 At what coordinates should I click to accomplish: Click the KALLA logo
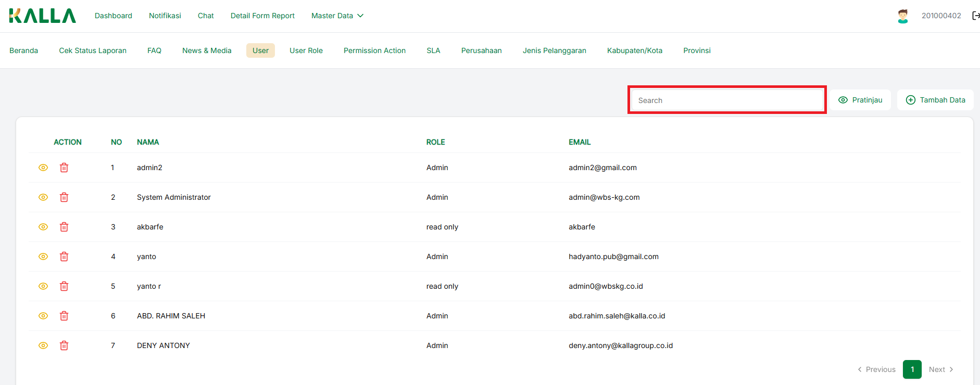coord(43,16)
